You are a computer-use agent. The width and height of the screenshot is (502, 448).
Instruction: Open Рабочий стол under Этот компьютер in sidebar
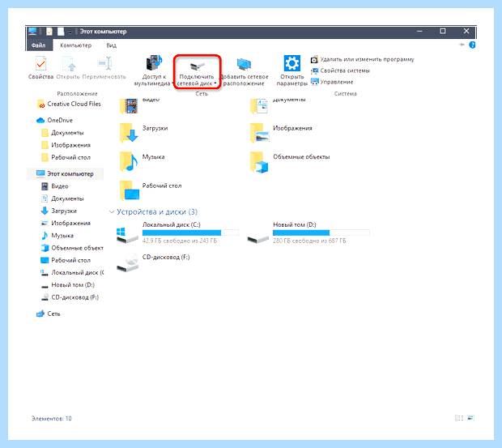[66, 260]
